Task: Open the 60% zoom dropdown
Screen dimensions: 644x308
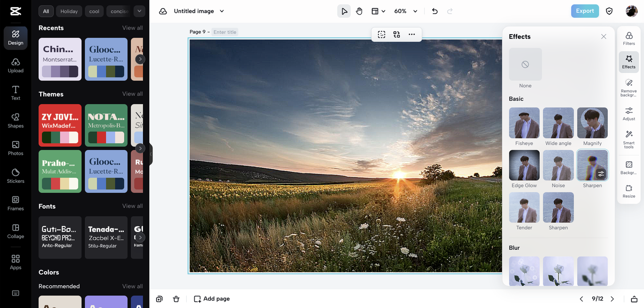Action: (406, 11)
